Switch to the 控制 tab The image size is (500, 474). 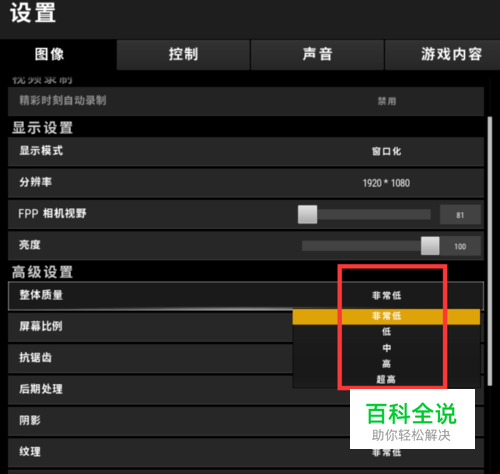tap(183, 55)
